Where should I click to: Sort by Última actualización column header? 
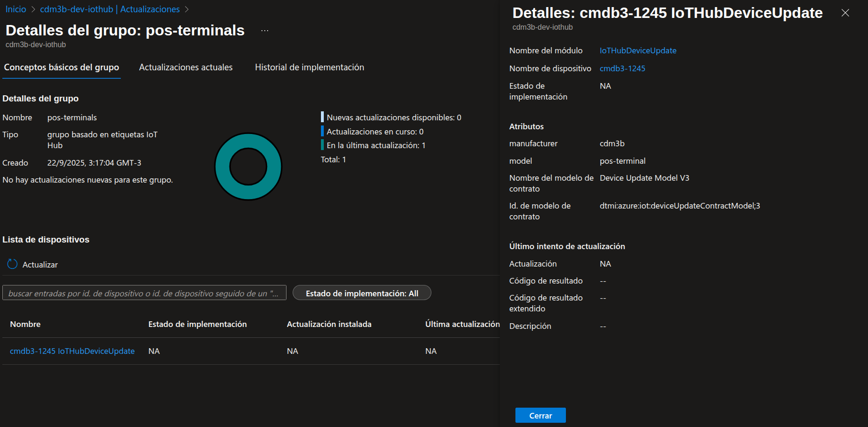[463, 324]
